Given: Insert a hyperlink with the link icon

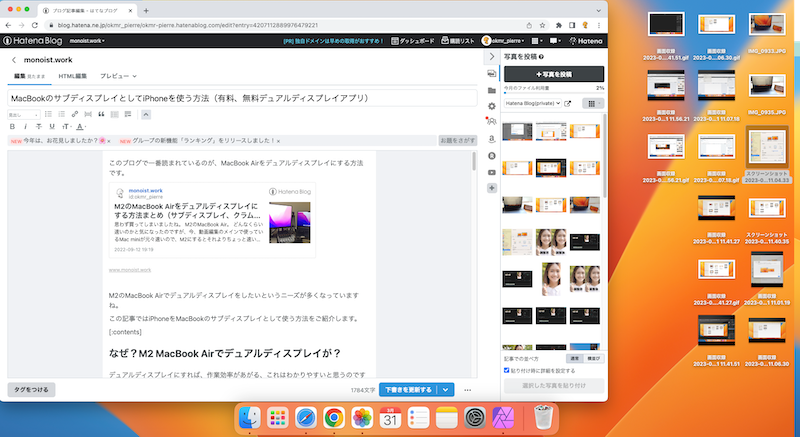Looking at the screenshot, I should (x=74, y=114).
